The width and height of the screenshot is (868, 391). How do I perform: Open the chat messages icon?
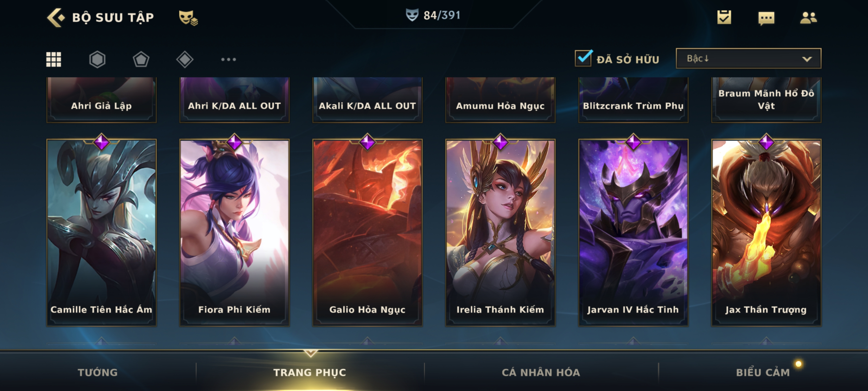coord(766,18)
